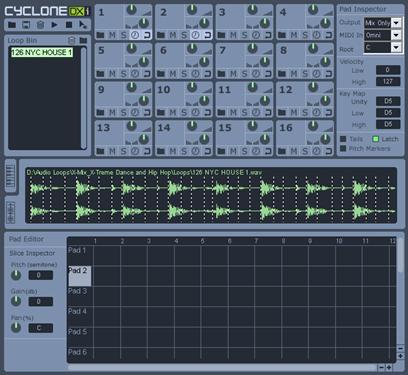Screen dimensions: 408x375
Task: Import a loop with Loop Bin folder icon
Action: (x=83, y=40)
